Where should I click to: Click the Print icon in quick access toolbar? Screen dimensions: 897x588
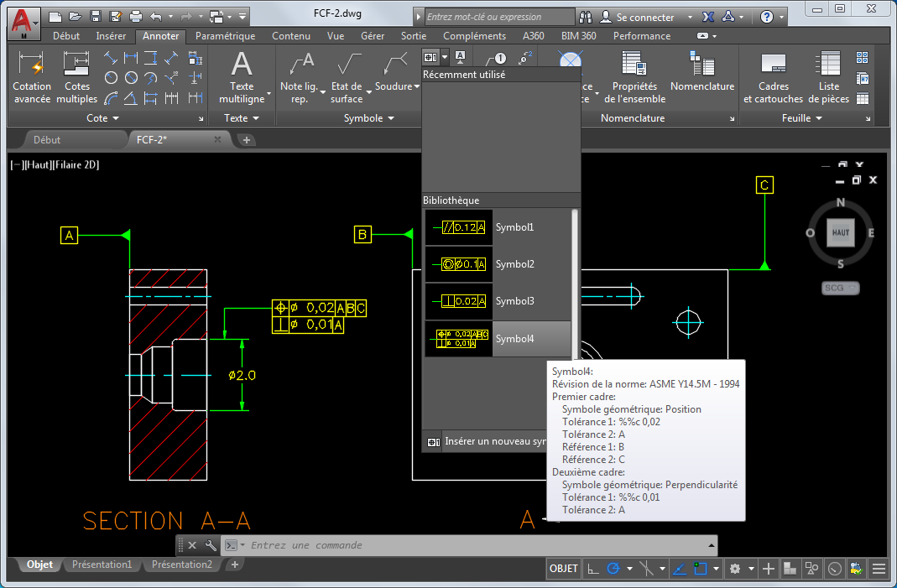click(136, 17)
